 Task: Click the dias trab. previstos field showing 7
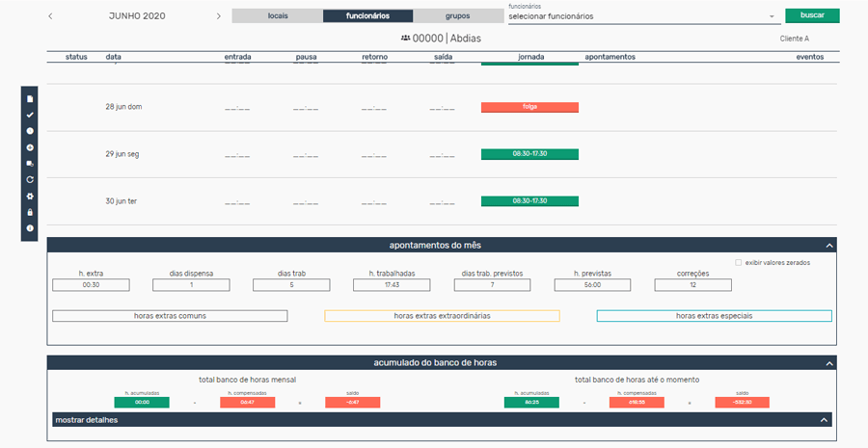492,285
